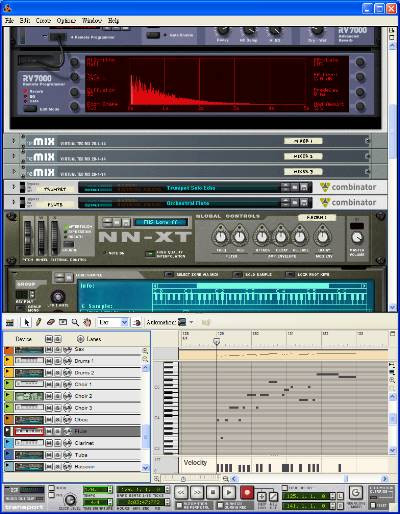Viewport: 400px width, 514px height.
Task: Toggle the loop button in transport
Action: coord(356,492)
